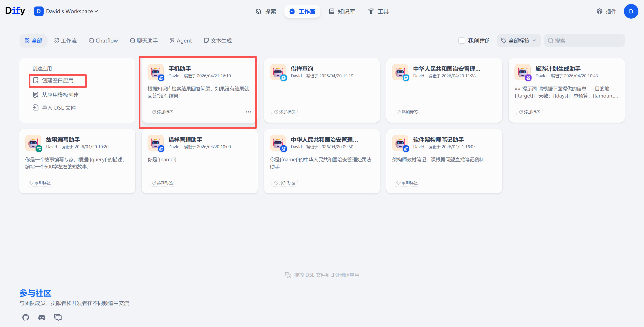This screenshot has height=327, width=644.
Task: Open GitHub community icon
Action: pos(26,317)
